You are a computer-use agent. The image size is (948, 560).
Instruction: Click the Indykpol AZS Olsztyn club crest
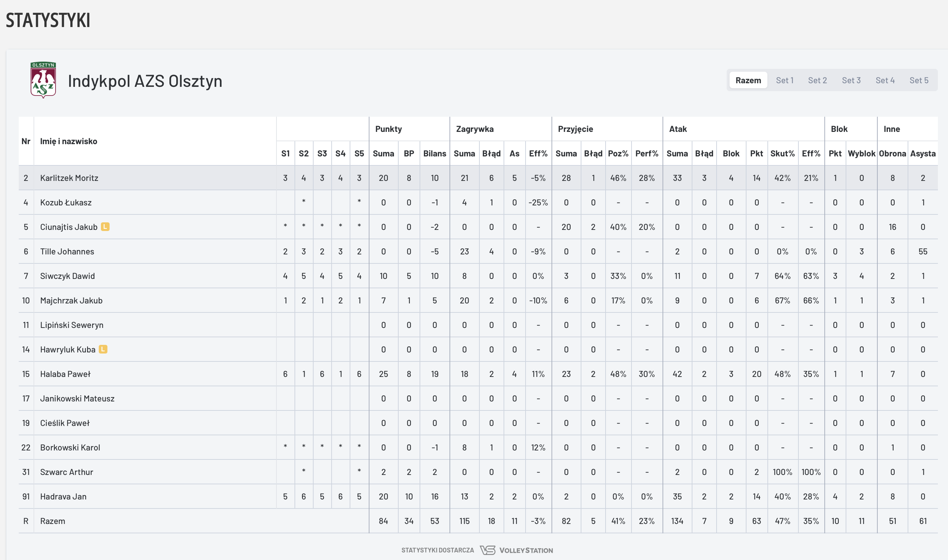pos(43,80)
